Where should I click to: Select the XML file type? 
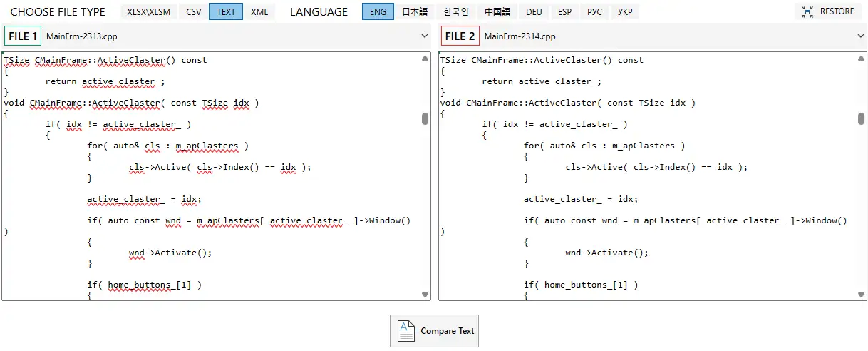(259, 11)
